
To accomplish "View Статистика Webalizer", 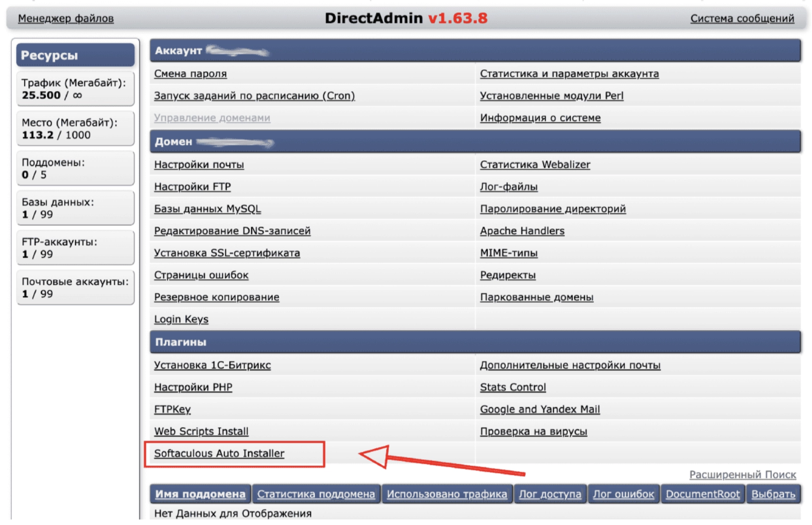I will pos(534,165).
